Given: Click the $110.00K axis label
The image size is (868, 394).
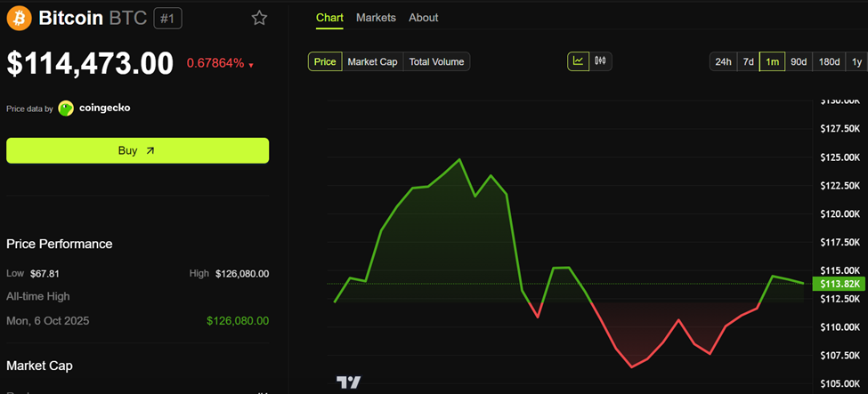Looking at the screenshot, I should (840, 327).
